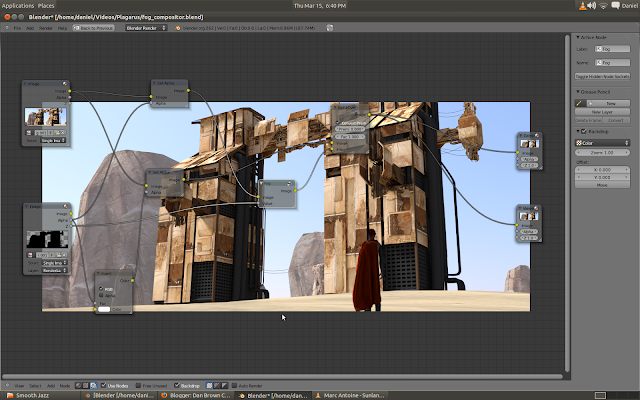The image size is (640, 400).
Task: Click the Zoom 1.00 slider field
Action: (x=604, y=152)
